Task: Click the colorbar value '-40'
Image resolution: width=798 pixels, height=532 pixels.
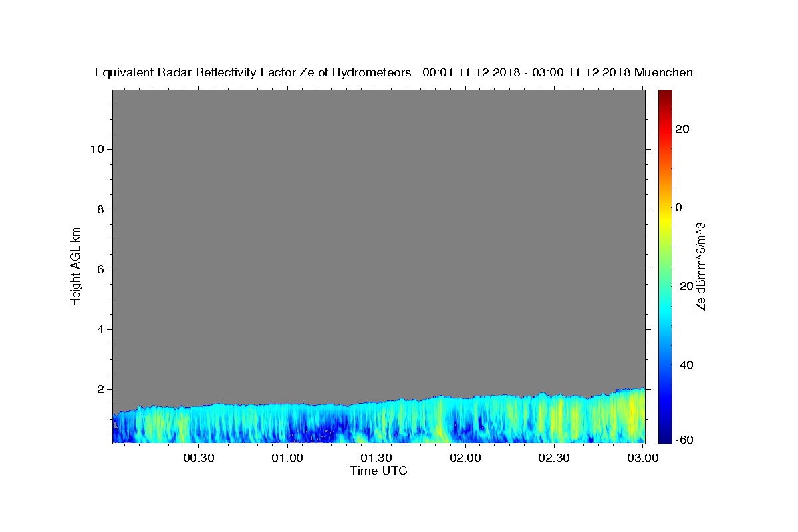Action: 684,365
